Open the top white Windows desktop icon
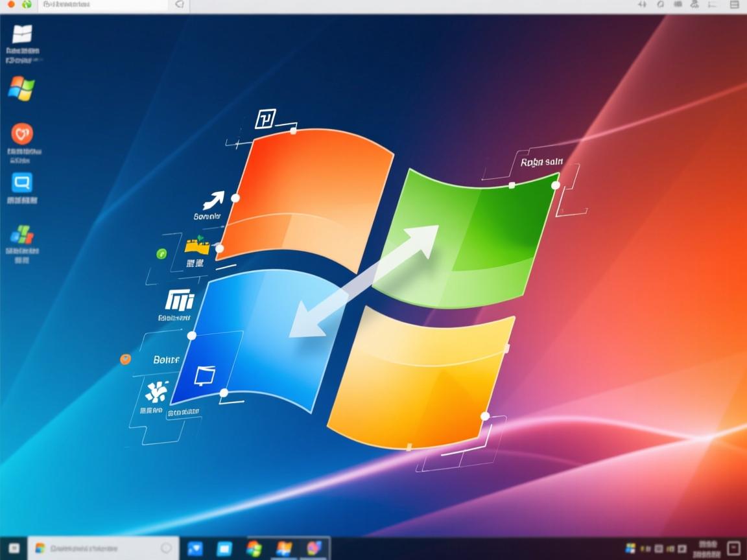This screenshot has width=747, height=560. click(x=21, y=34)
